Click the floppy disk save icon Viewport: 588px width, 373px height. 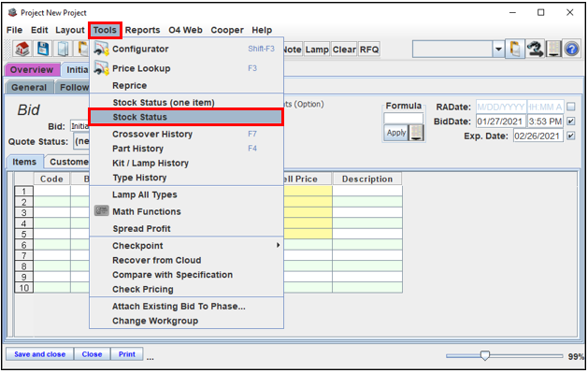point(42,50)
